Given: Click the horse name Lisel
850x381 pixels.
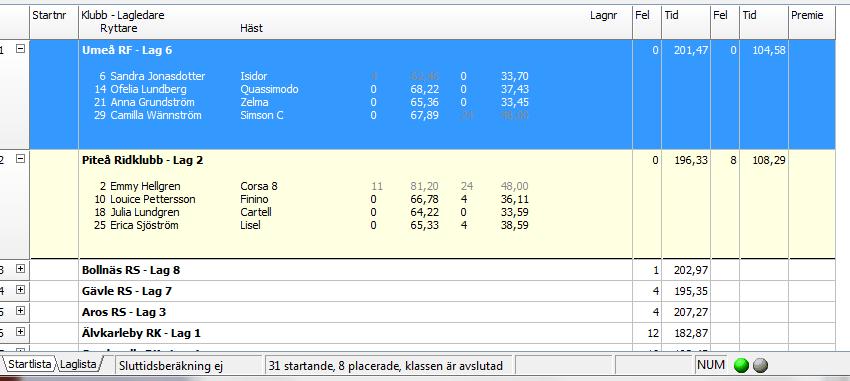Looking at the screenshot, I should 250,225.
